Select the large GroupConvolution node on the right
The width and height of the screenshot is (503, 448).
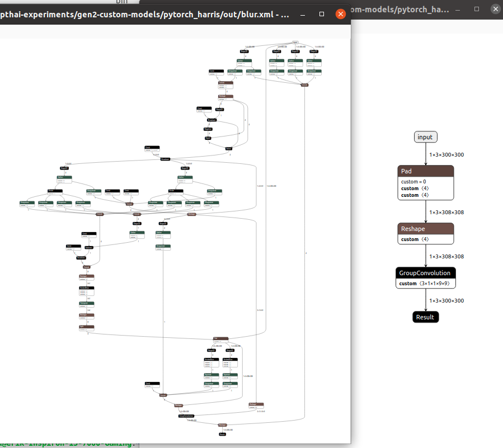[426, 272]
